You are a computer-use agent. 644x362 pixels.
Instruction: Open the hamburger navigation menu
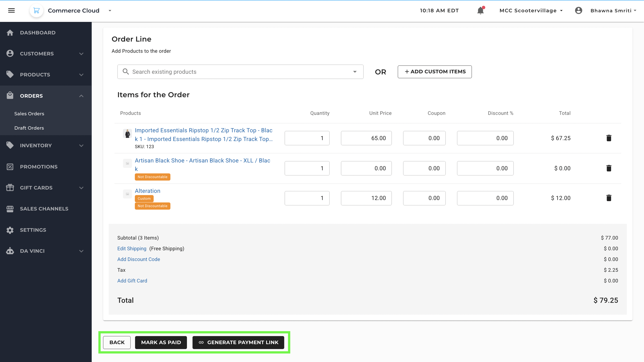pos(11,11)
